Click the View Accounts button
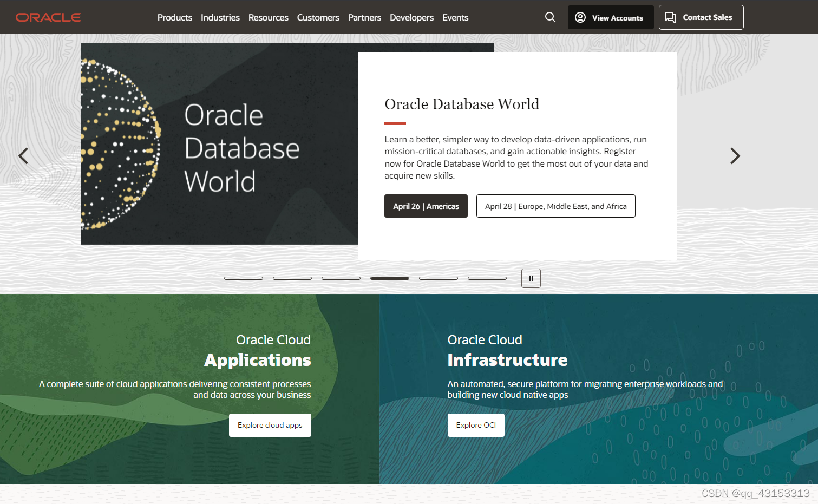The height and width of the screenshot is (504, 818). click(x=611, y=17)
